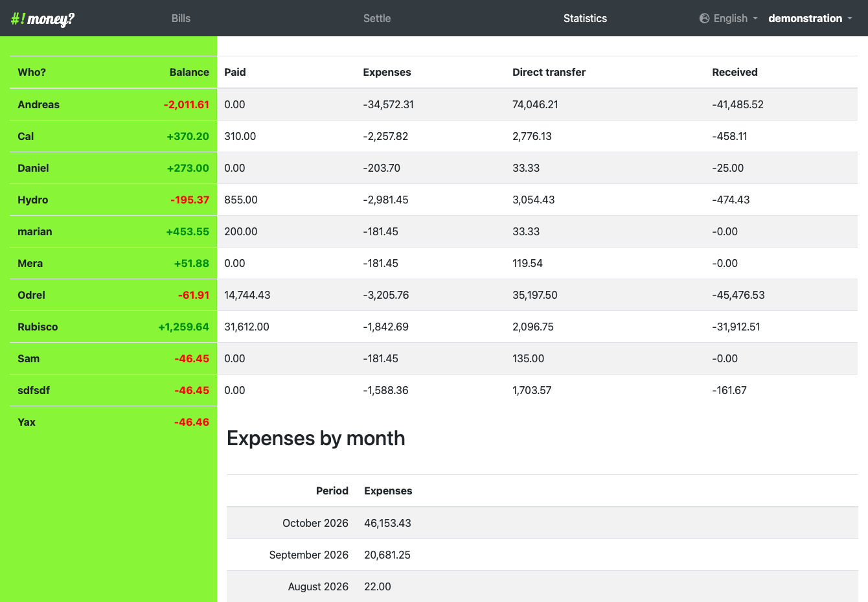Click Andreas in the balance list
Image resolution: width=868 pixels, height=602 pixels.
pos(38,104)
